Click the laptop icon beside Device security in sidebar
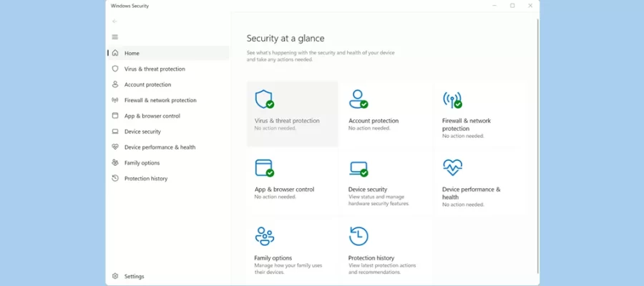Viewport: 644px width, 286px height. click(x=115, y=132)
